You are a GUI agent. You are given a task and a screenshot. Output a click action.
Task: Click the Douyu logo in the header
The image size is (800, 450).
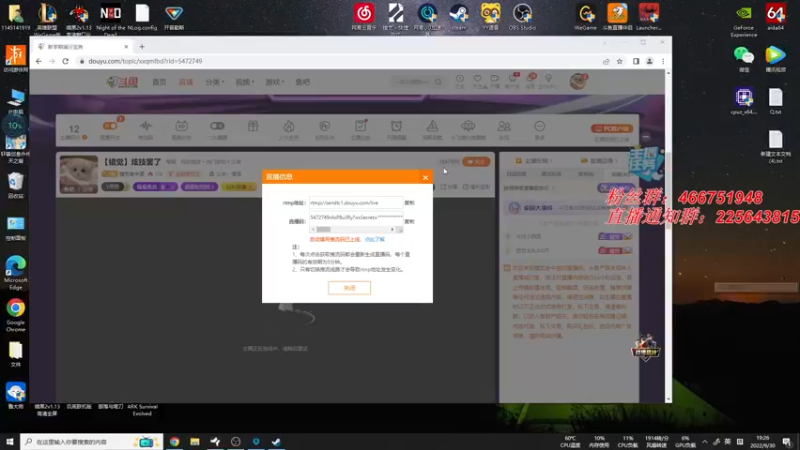pyautogui.click(x=122, y=82)
